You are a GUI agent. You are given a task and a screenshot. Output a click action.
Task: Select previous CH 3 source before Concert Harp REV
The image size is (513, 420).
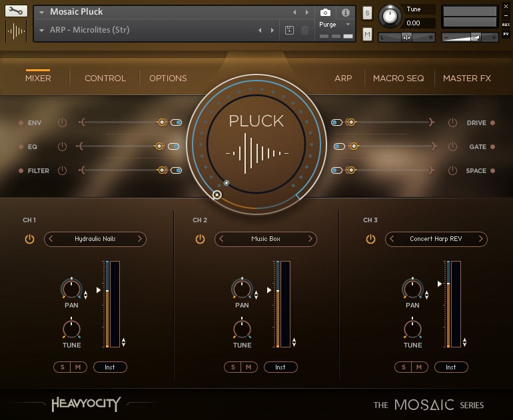coord(392,239)
